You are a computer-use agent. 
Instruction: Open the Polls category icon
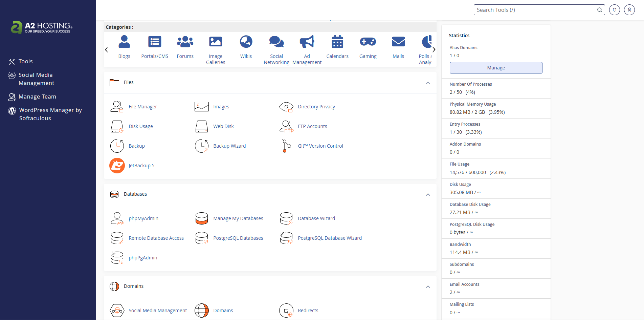(427, 42)
